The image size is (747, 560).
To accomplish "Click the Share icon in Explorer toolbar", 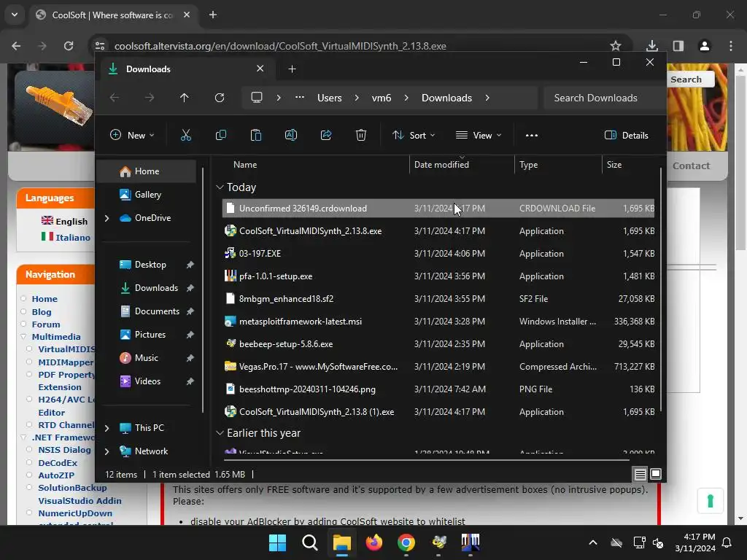I will click(x=326, y=135).
